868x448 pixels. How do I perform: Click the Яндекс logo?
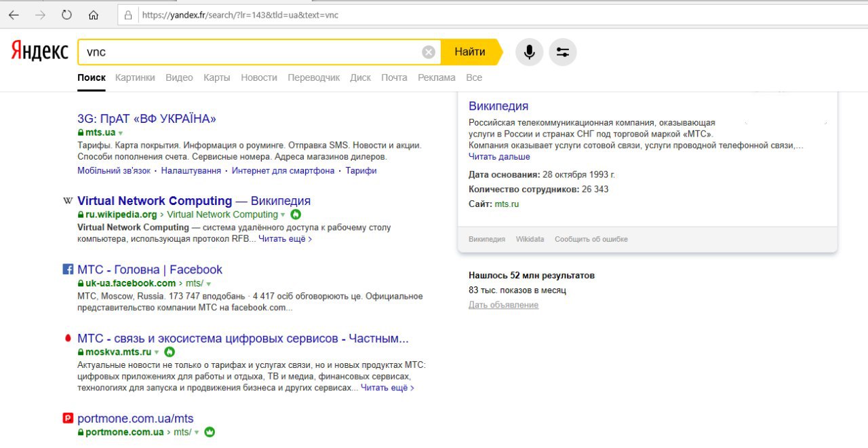tap(39, 52)
